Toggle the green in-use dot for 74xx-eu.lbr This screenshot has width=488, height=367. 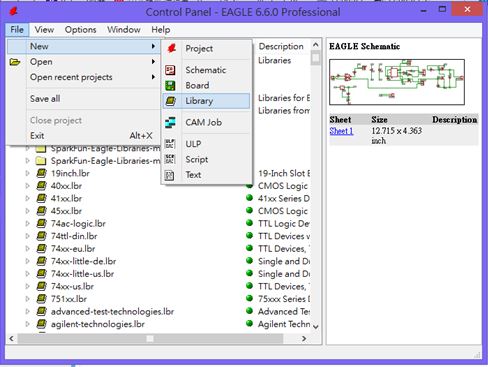click(249, 248)
